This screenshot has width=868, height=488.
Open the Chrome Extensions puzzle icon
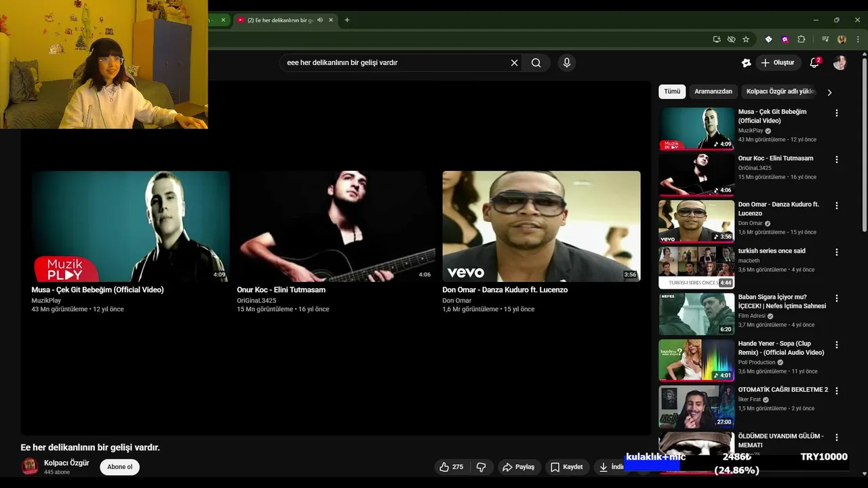point(801,39)
